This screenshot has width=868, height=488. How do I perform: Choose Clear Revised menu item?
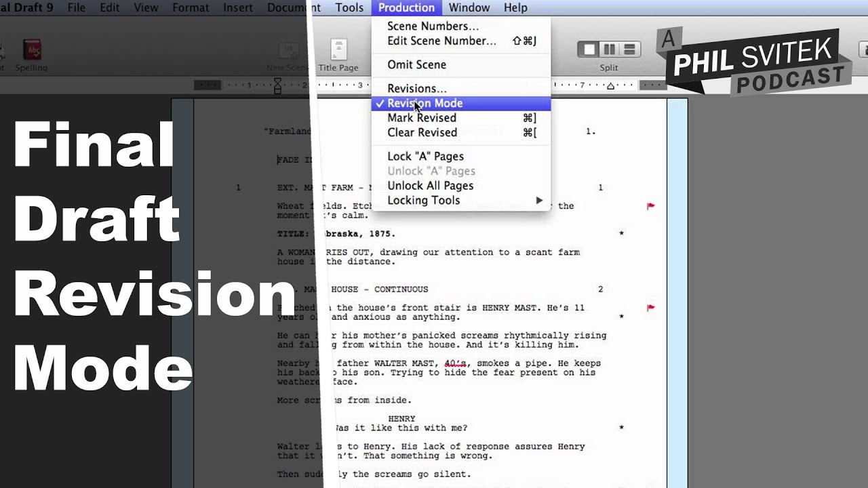coord(461,132)
